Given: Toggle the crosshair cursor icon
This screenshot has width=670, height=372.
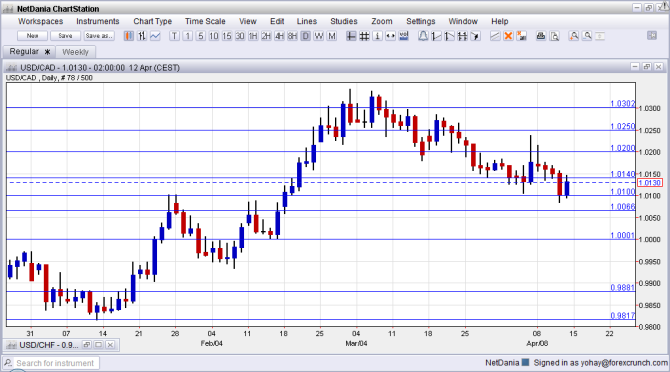Looking at the screenshot, I should (351, 36).
